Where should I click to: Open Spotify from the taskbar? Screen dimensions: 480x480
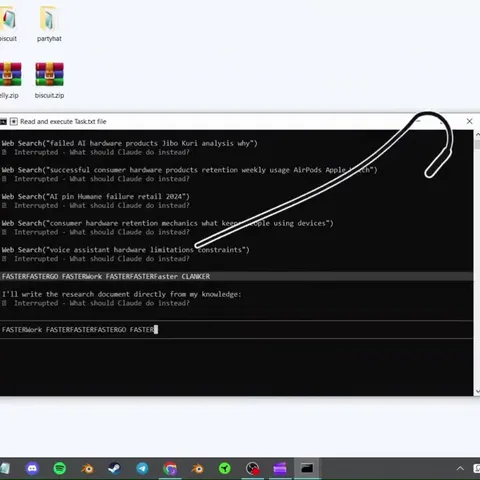pos(60,468)
